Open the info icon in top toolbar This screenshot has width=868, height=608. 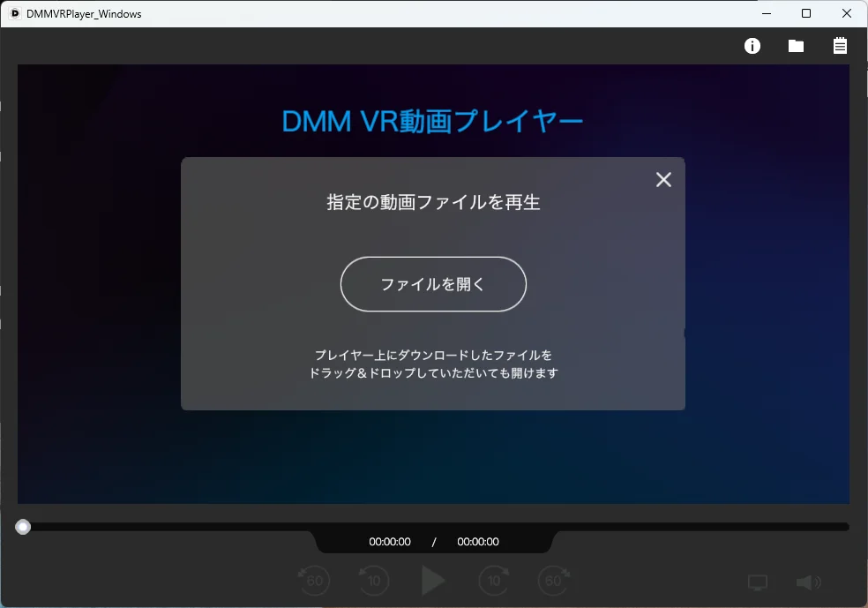tap(752, 46)
